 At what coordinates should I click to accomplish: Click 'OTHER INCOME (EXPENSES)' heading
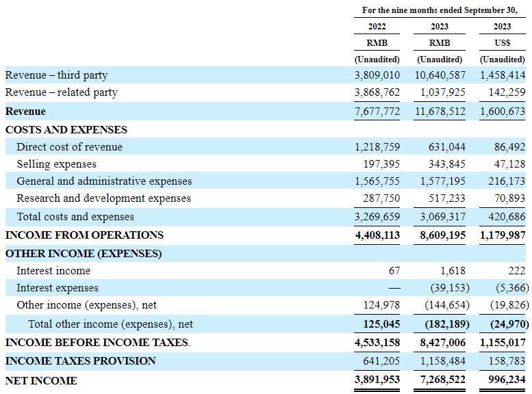tap(84, 254)
